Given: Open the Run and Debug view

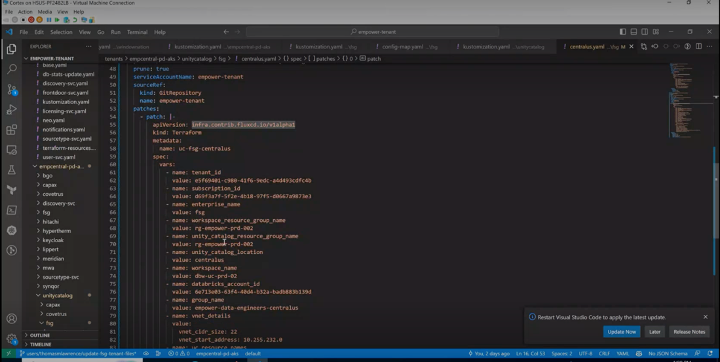Looking at the screenshot, I should 12,109.
